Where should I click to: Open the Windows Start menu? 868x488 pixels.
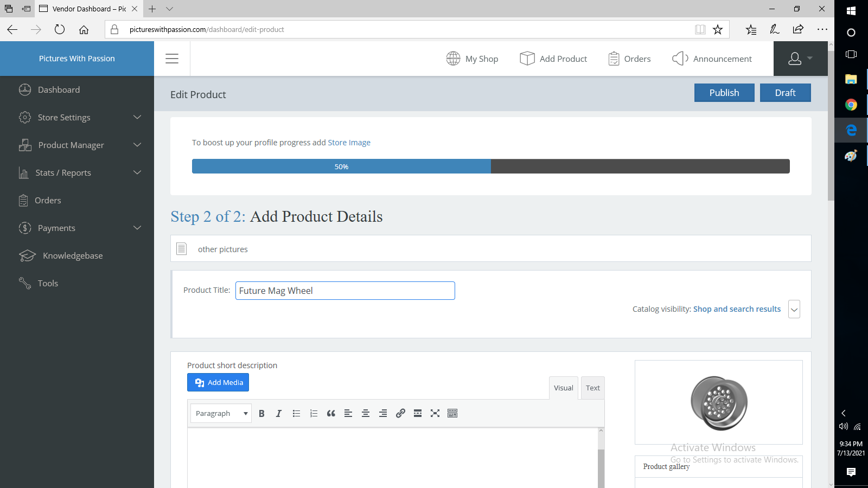coord(851,11)
